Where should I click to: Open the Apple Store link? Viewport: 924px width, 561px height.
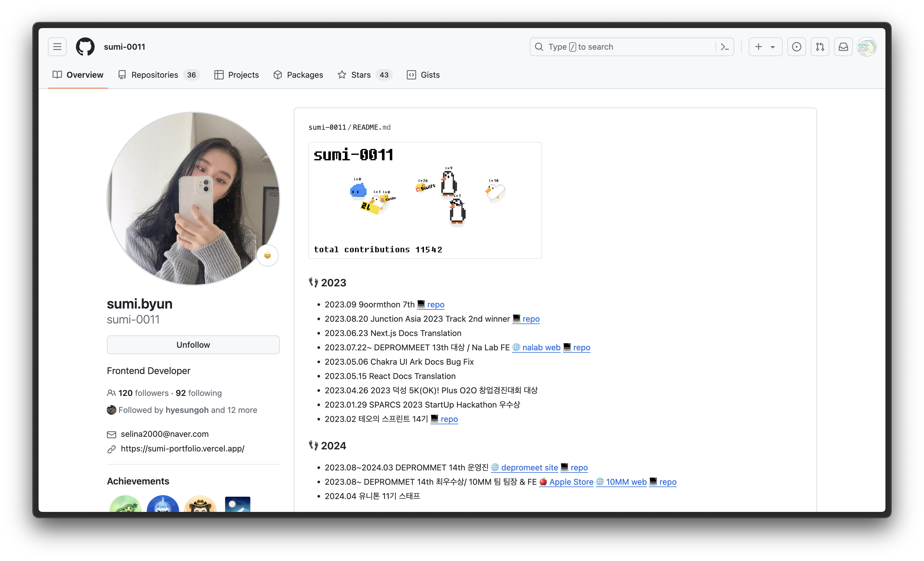pyautogui.click(x=566, y=482)
